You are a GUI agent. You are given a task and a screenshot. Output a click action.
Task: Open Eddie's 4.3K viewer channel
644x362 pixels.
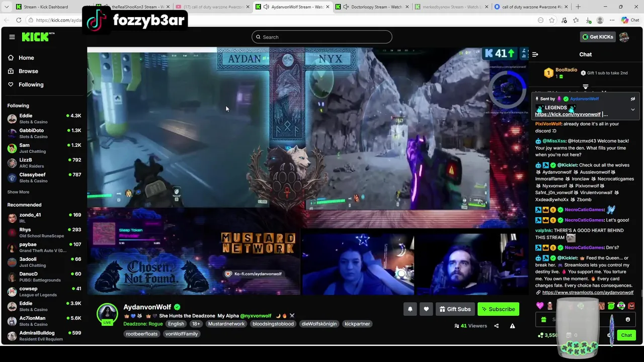coord(44,119)
